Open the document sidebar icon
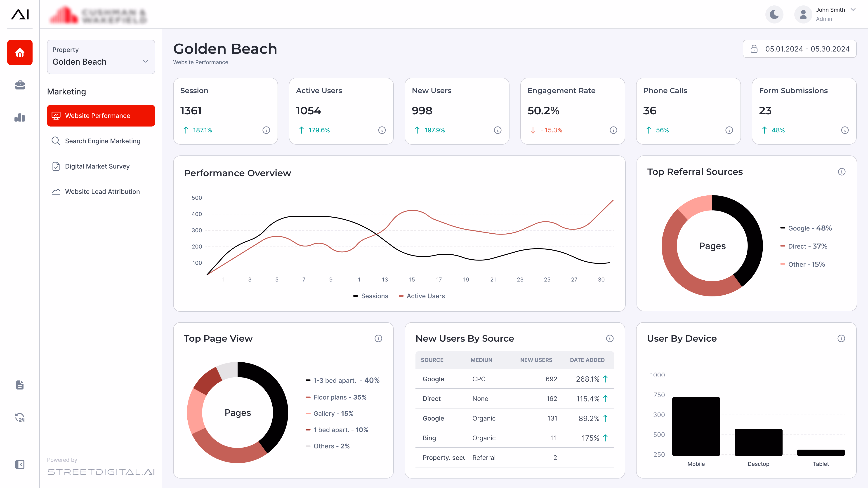Screen dimensions: 868x488 click(20, 385)
